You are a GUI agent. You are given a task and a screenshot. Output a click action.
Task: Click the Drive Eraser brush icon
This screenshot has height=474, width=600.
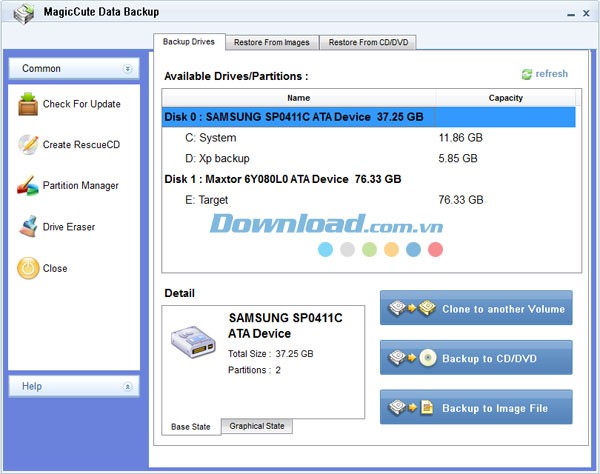(x=28, y=226)
